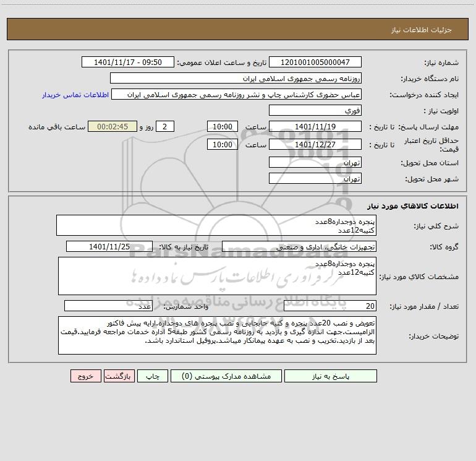Open مشاهده مدارک پیوستی (0) button
This screenshot has height=461, width=476.
coord(226,376)
